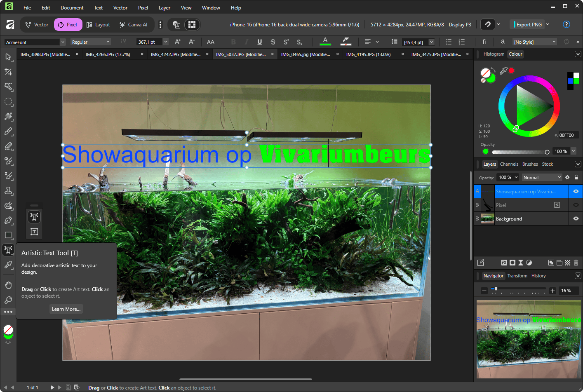Hide the Background layer
Viewport: 583px width, 392px height.
click(x=576, y=219)
